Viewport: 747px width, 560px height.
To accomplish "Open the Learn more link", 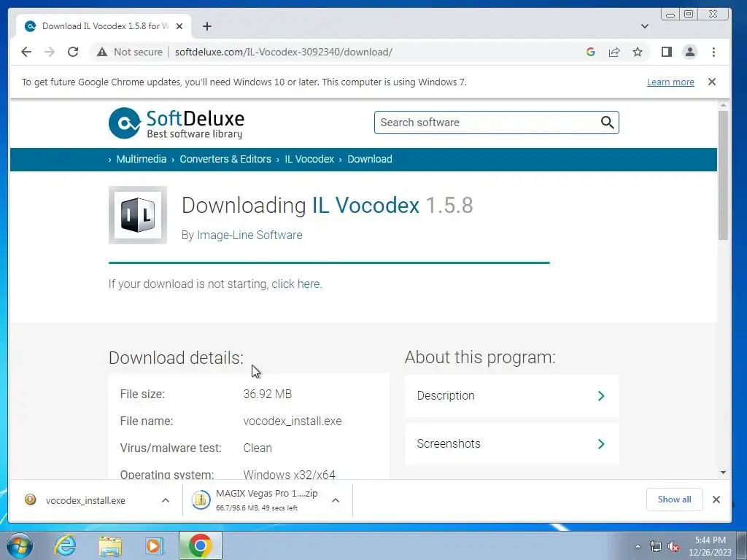I will 670,82.
